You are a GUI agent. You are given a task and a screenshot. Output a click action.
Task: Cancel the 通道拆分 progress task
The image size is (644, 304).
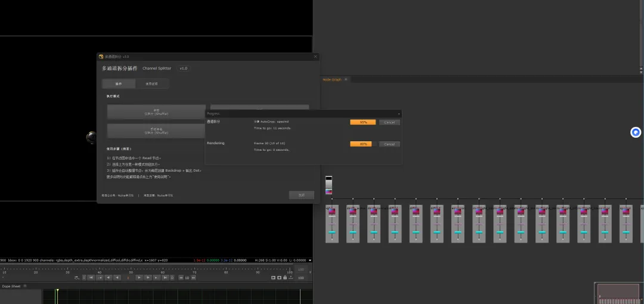pos(389,122)
